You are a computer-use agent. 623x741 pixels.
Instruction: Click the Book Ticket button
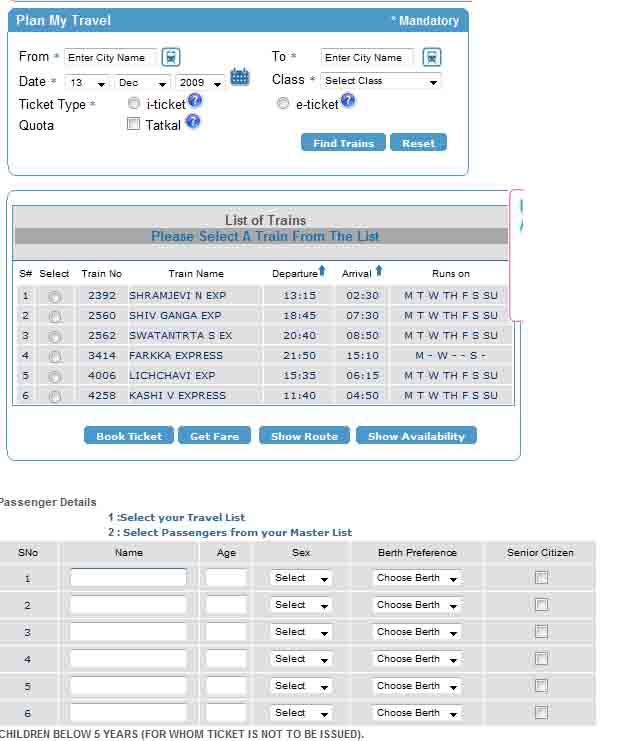pos(129,436)
